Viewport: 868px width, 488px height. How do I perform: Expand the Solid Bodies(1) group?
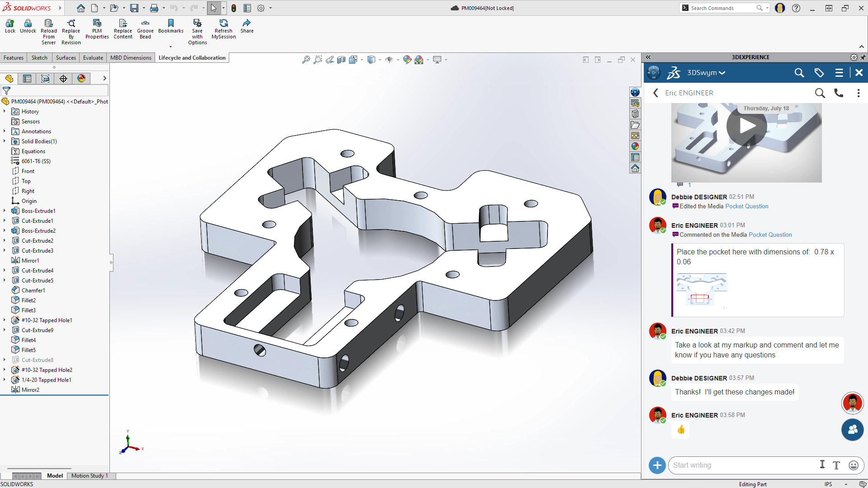(4, 141)
